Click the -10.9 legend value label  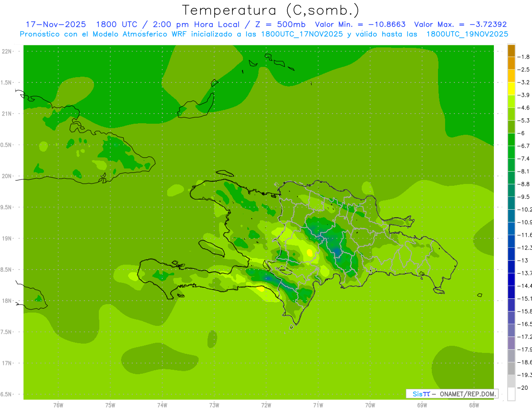pos(525,222)
